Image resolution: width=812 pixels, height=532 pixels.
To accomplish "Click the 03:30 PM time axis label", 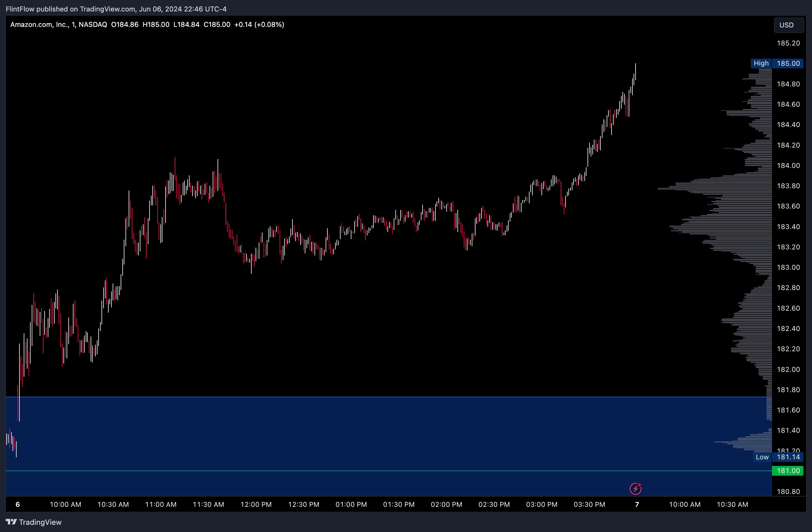I will tap(589, 504).
